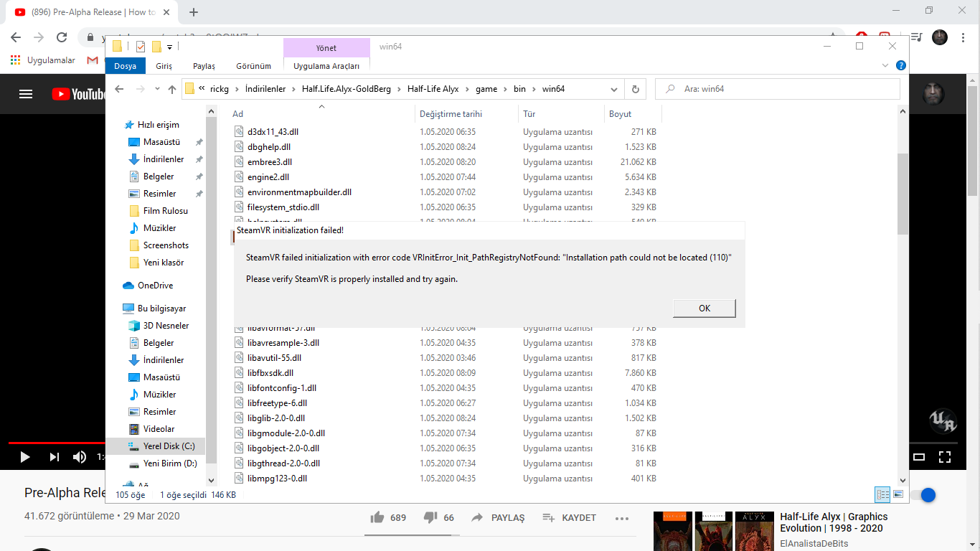
Task: Switch Explorer to large icons view
Action: point(897,494)
